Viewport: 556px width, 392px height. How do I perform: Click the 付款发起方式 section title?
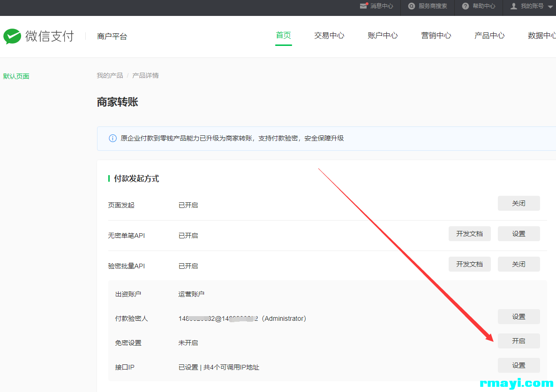(136, 178)
